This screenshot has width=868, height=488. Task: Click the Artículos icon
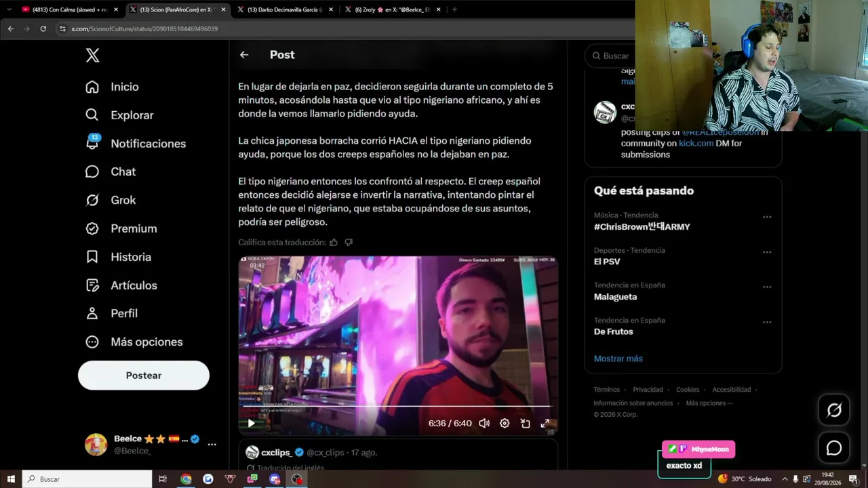[x=92, y=285]
